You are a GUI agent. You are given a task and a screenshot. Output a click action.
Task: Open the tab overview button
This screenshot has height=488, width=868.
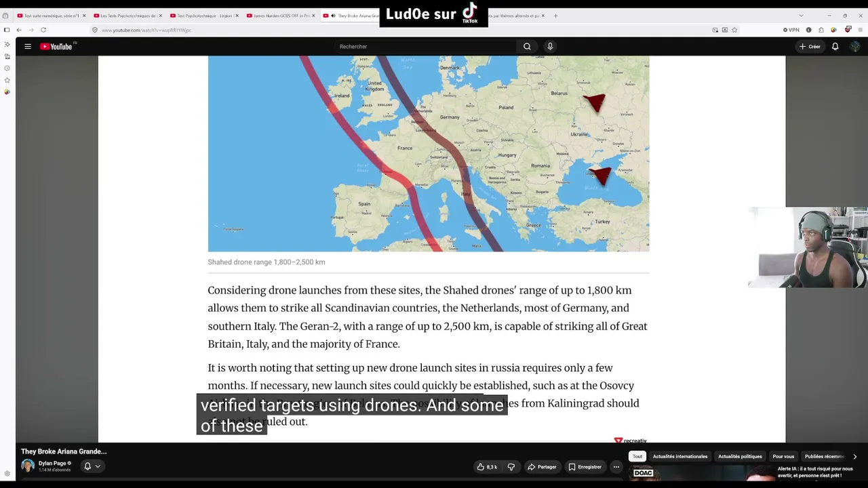[x=5, y=16]
